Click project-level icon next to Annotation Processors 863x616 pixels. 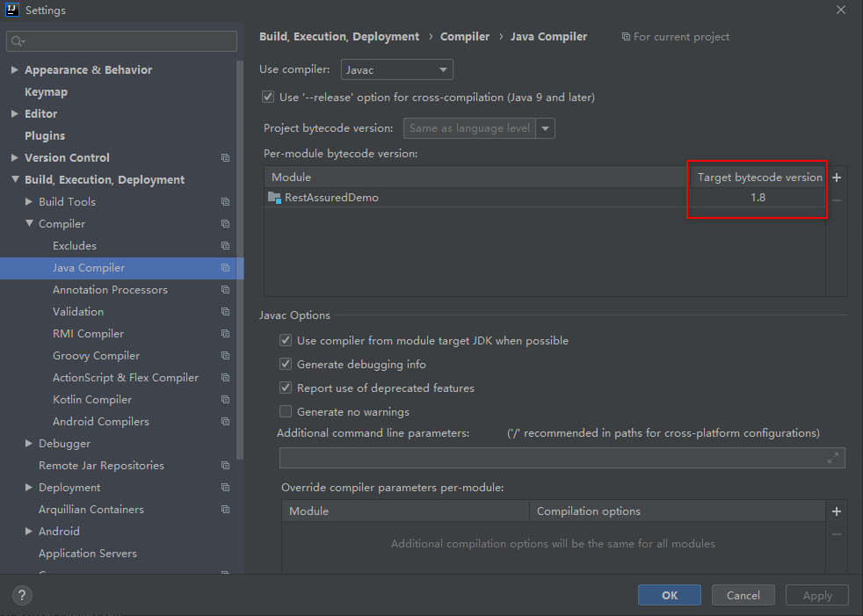point(225,290)
